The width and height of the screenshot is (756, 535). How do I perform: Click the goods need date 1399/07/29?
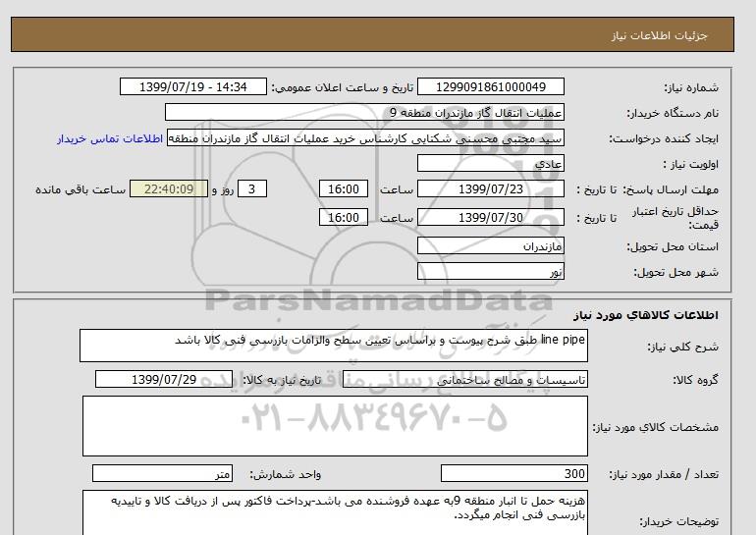click(164, 379)
